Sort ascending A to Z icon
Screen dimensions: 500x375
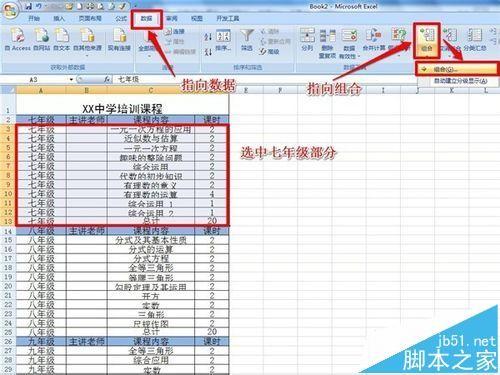(208, 36)
